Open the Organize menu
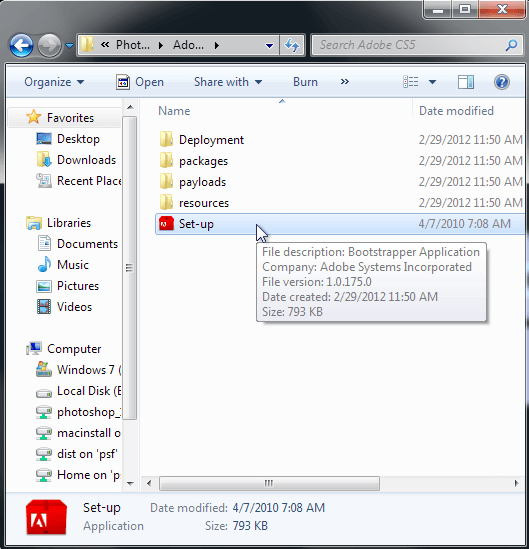The image size is (529, 549). coord(54,82)
